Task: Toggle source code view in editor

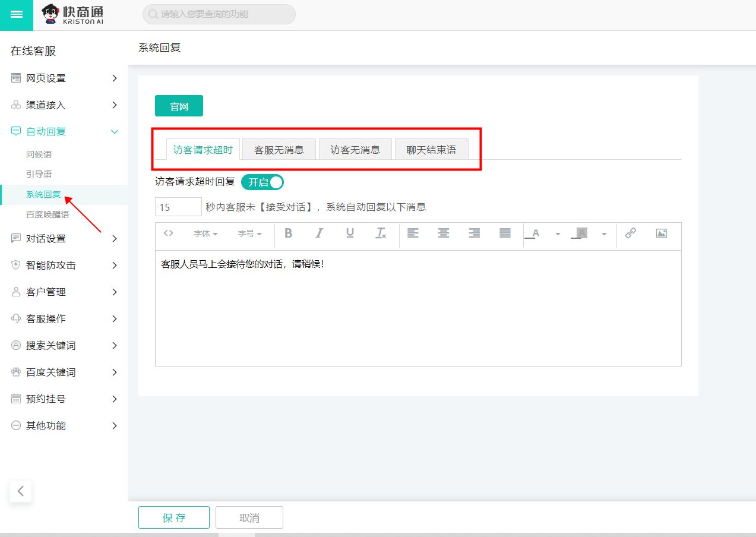Action: [x=168, y=233]
